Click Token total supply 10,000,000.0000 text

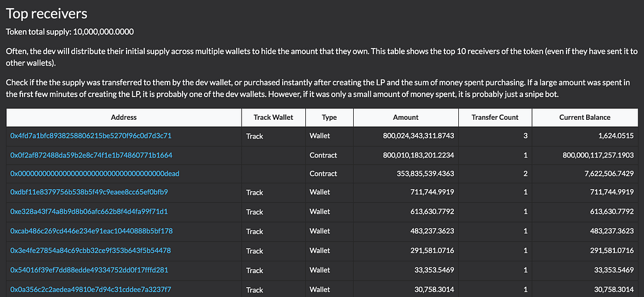coord(70,32)
